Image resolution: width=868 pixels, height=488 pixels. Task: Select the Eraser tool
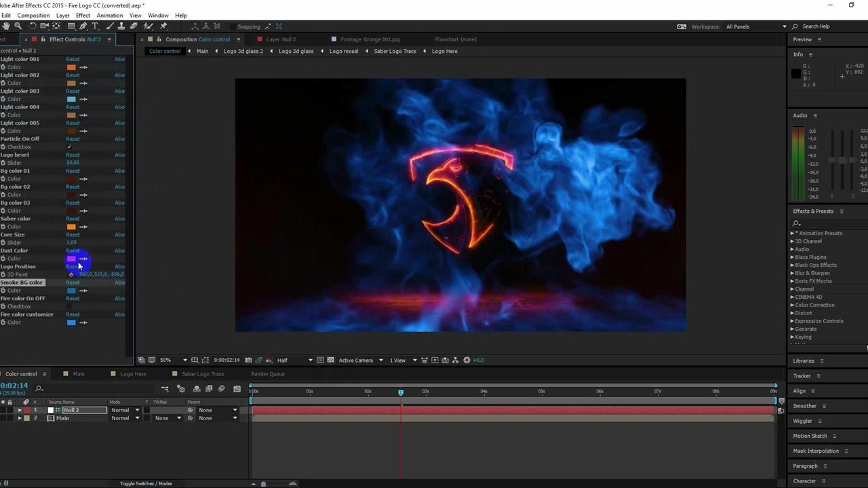(134, 26)
